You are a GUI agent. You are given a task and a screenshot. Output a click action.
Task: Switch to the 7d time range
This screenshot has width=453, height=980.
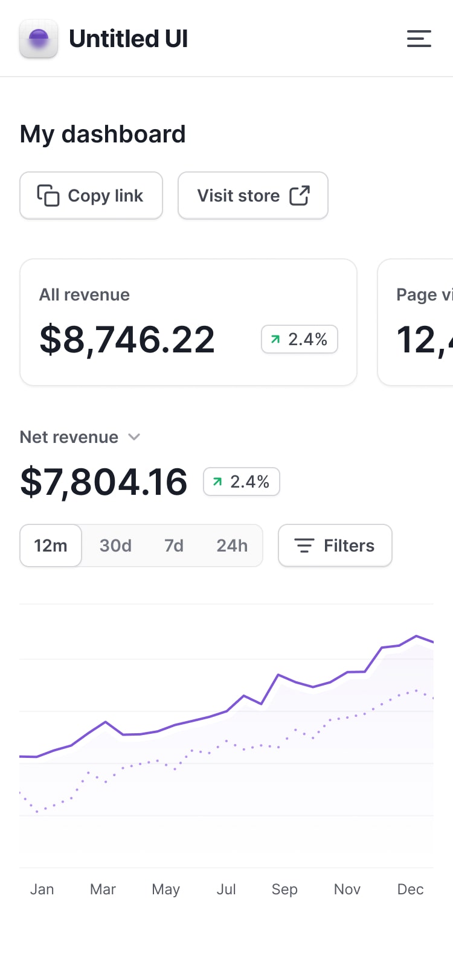pyautogui.click(x=174, y=546)
